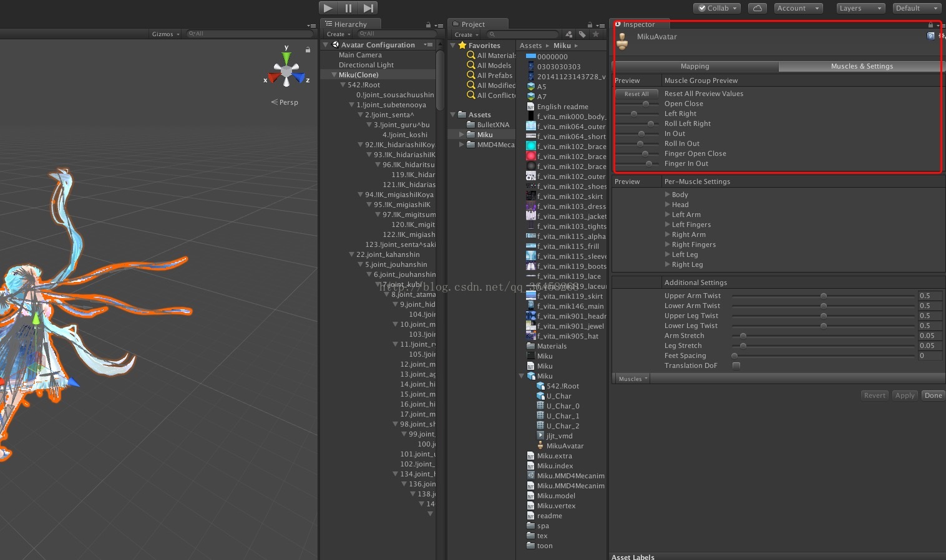
Task: Click the Apply button
Action: coord(904,395)
